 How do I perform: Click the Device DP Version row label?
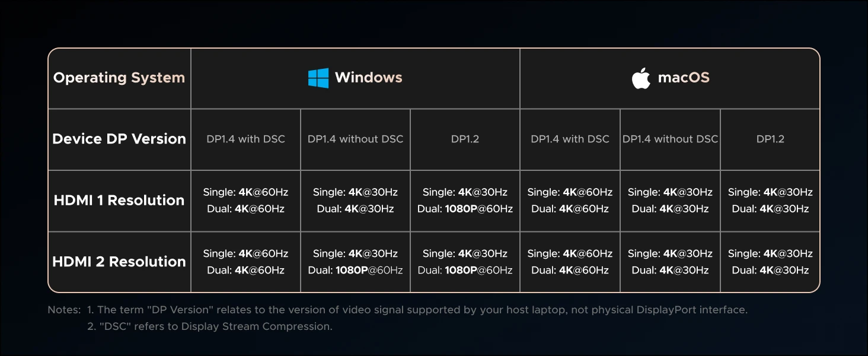coord(119,139)
